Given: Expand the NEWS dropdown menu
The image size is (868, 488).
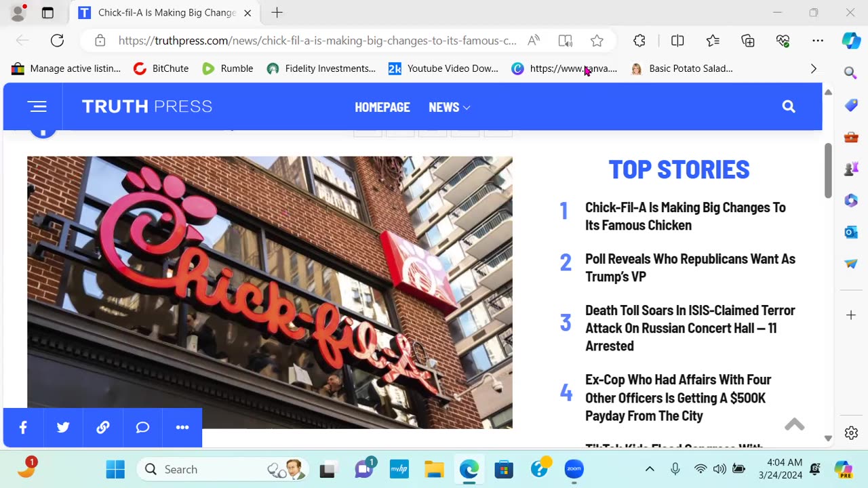Looking at the screenshot, I should 449,107.
